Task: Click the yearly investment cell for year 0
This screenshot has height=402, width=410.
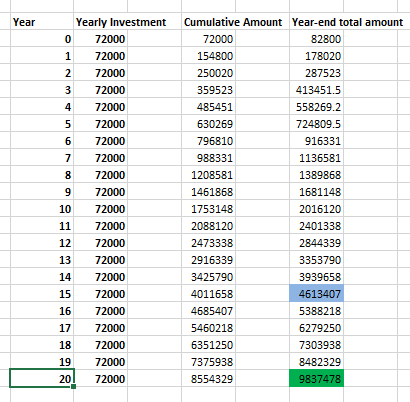Action: coord(100,39)
